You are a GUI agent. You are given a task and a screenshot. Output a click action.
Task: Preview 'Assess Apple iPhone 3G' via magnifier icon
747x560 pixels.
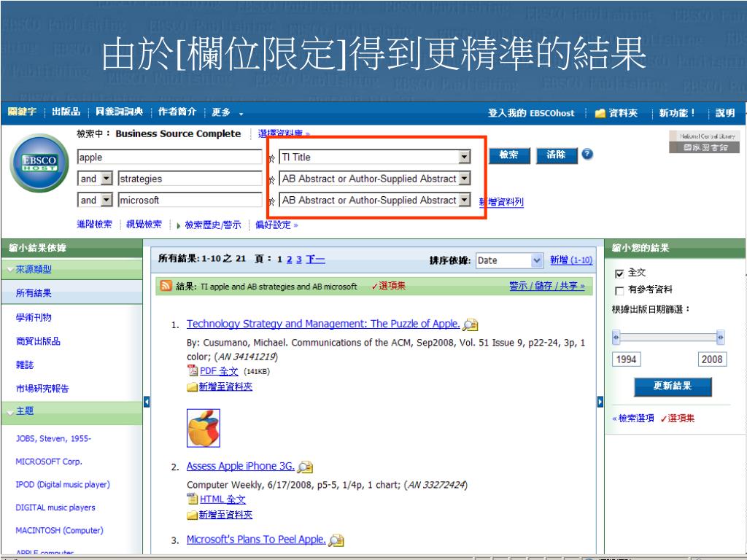305,467
